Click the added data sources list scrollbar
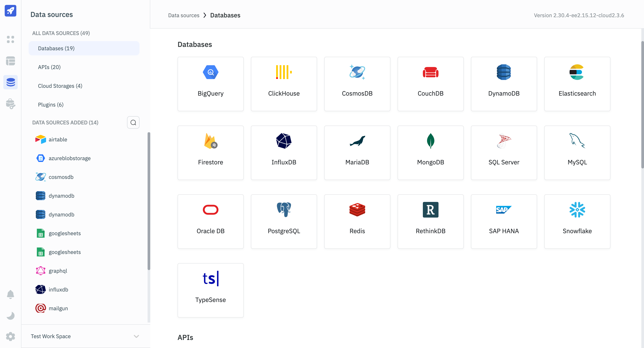 (149, 201)
